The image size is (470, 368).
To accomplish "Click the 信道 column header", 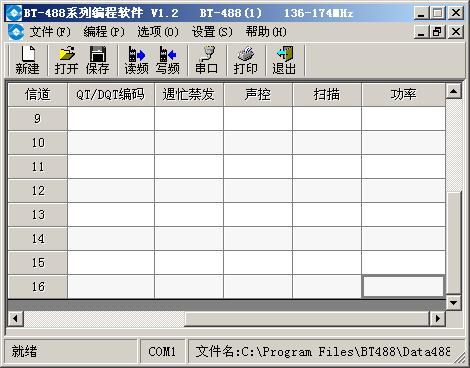I will tap(38, 95).
